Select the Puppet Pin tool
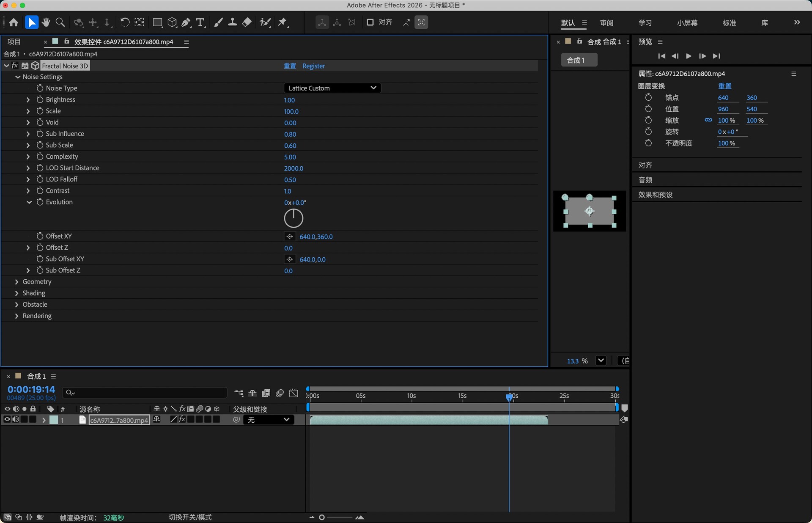This screenshot has height=523, width=812. [x=283, y=22]
